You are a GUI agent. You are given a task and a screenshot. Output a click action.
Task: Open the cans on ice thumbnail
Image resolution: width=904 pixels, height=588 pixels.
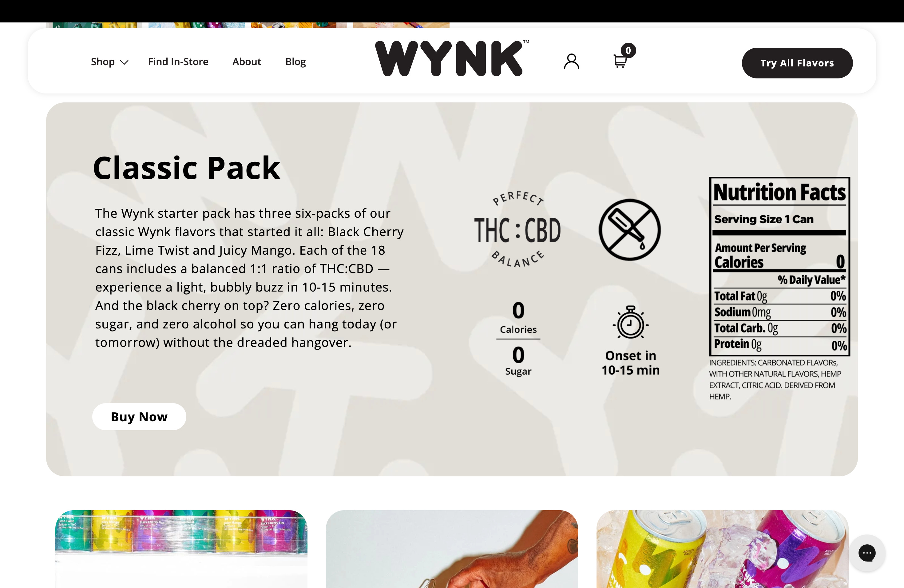[723, 549]
